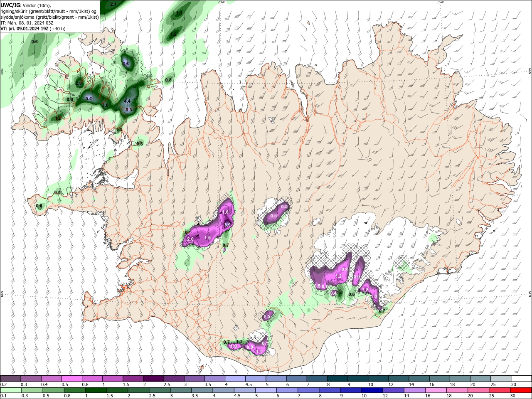Select the palest green 0.1–0.3 rain scale swatch
532x399 pixels.
coord(11,390)
